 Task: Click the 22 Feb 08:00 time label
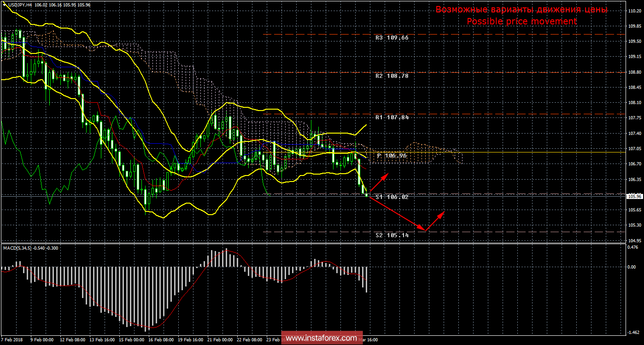(x=249, y=340)
